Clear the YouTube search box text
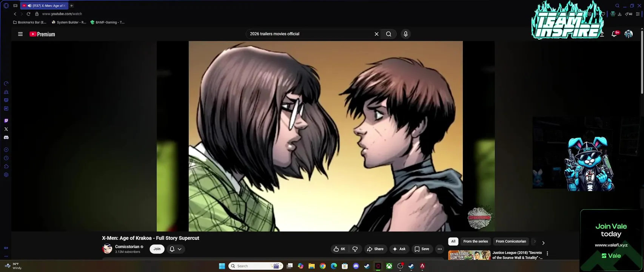644x272 pixels. (x=376, y=34)
